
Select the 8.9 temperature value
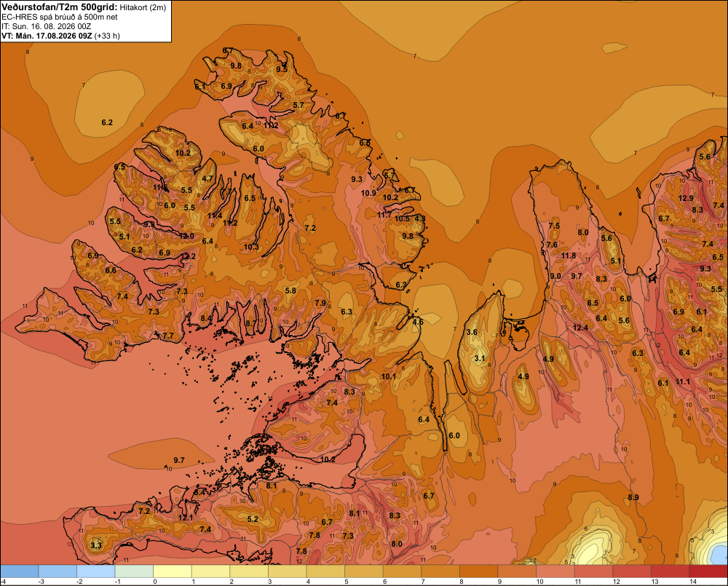pos(633,497)
